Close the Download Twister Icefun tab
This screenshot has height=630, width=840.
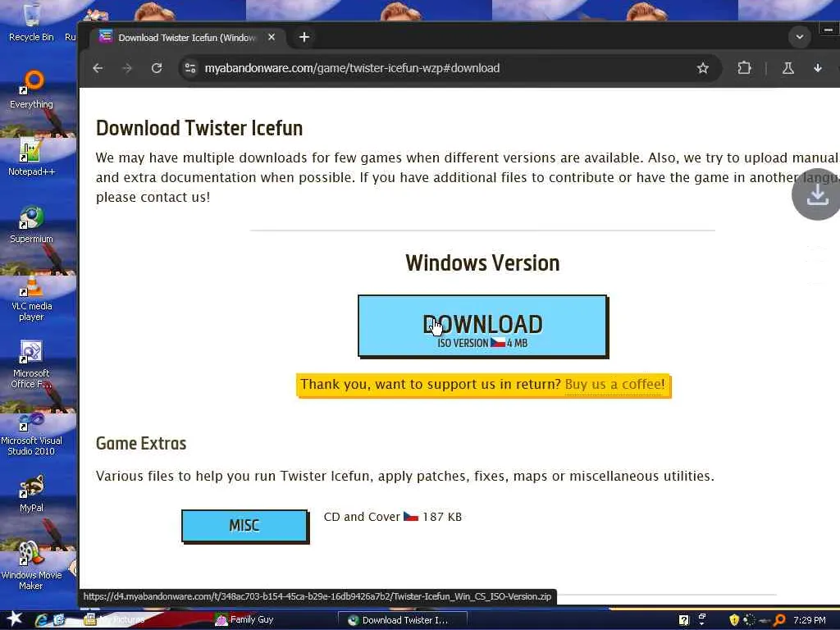[272, 37]
